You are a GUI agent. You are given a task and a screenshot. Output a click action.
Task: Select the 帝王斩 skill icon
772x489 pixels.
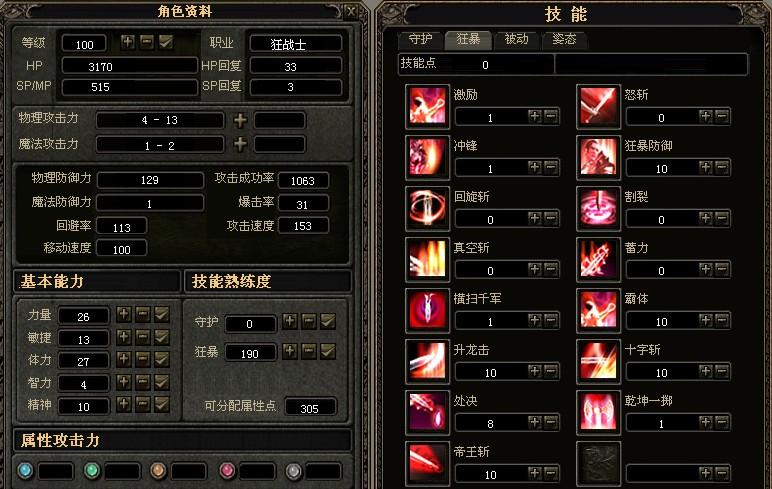[x=427, y=463]
